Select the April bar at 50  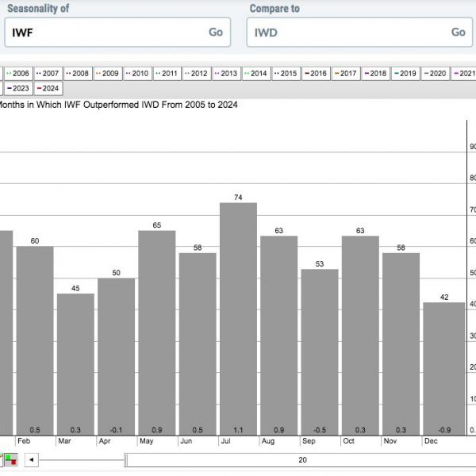[117, 357]
